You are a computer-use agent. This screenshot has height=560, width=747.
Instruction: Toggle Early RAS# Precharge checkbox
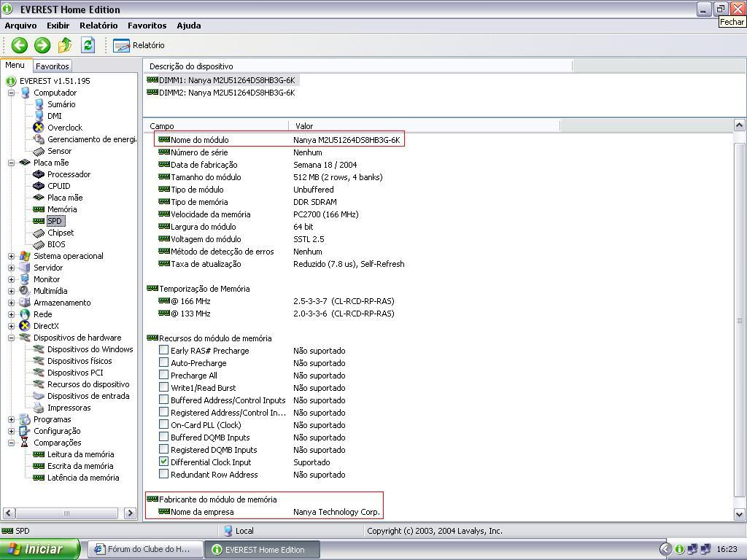[x=163, y=350]
